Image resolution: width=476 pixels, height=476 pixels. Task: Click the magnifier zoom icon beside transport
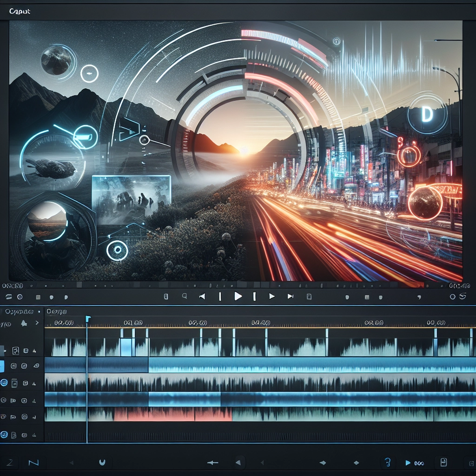tap(185, 296)
